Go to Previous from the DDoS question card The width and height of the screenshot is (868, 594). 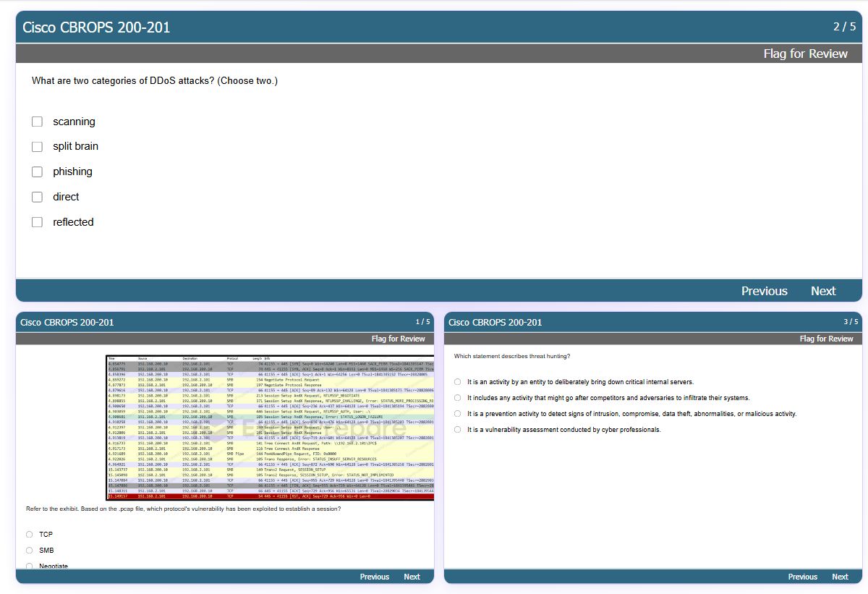[x=764, y=291]
